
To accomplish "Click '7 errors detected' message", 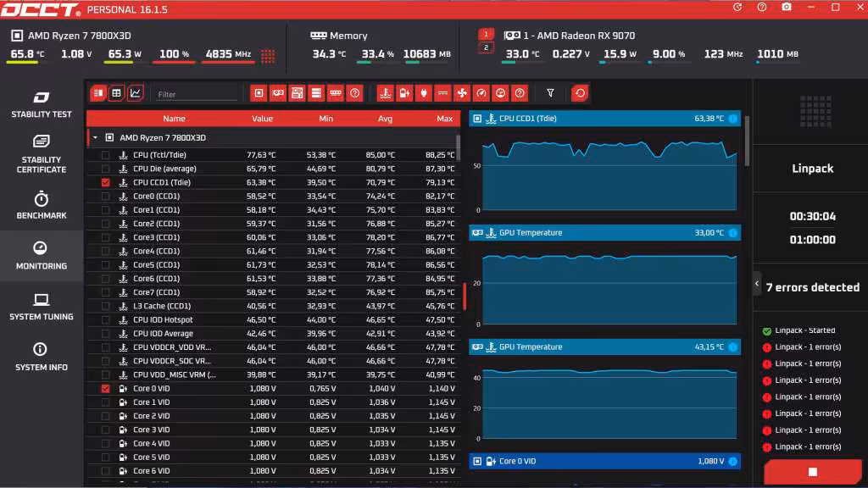I will point(813,287).
